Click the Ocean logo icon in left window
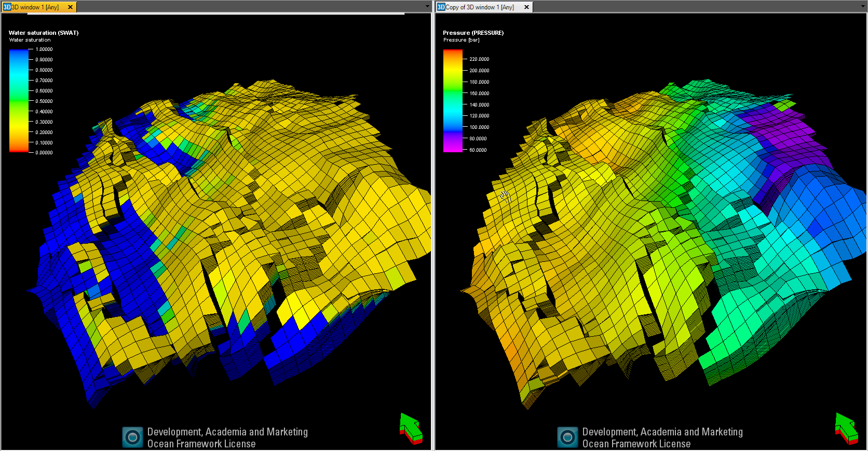The height and width of the screenshot is (451, 868). coord(132,437)
